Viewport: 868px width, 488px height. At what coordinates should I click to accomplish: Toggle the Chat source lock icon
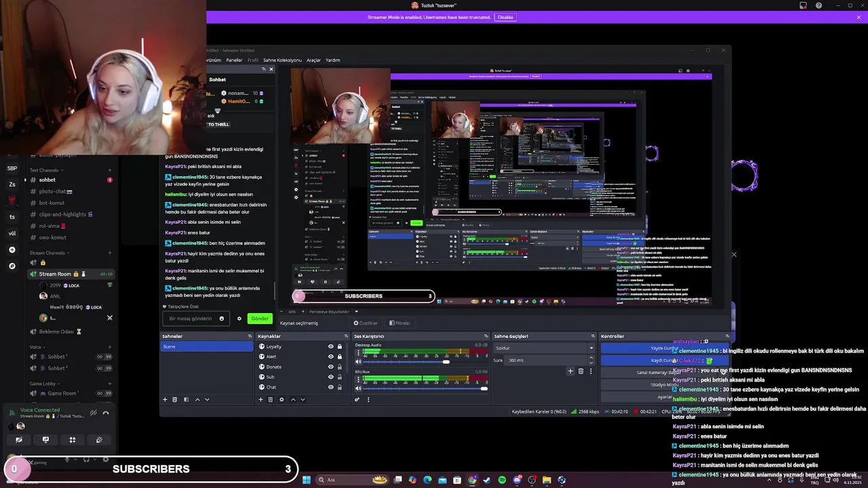(x=340, y=387)
